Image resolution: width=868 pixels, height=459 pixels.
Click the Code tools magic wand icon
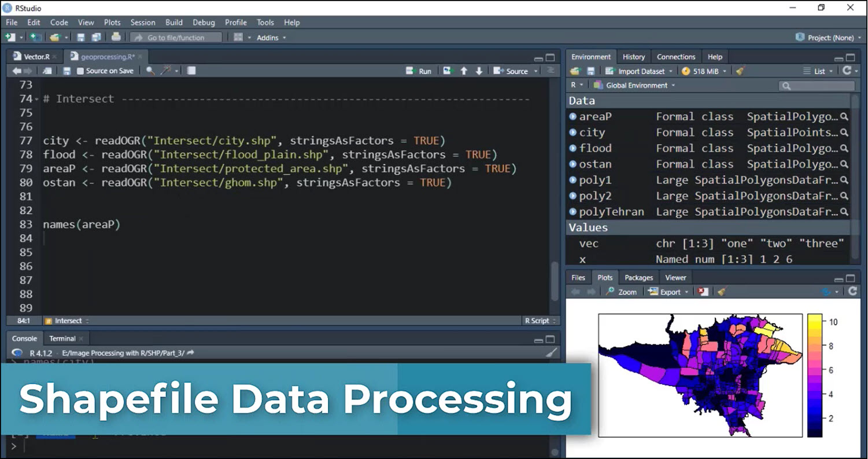point(166,71)
